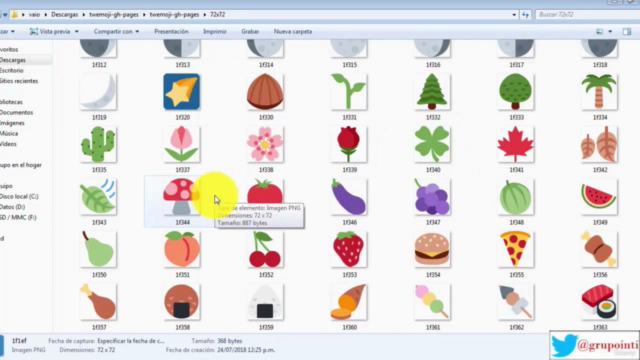Open Descargas in the navigation pane
Viewport: 640px width, 360px height.
tap(13, 60)
